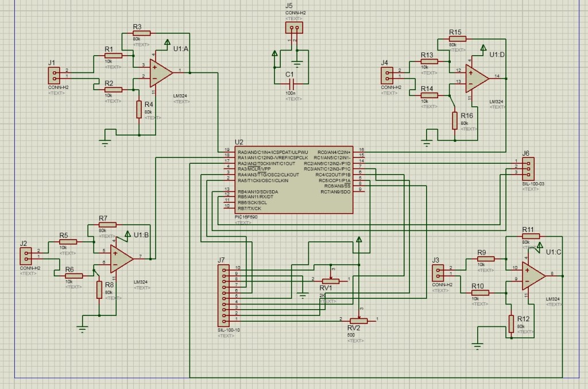Click resistor R3 feedback component
588x389 pixels.
pyautogui.click(x=141, y=34)
